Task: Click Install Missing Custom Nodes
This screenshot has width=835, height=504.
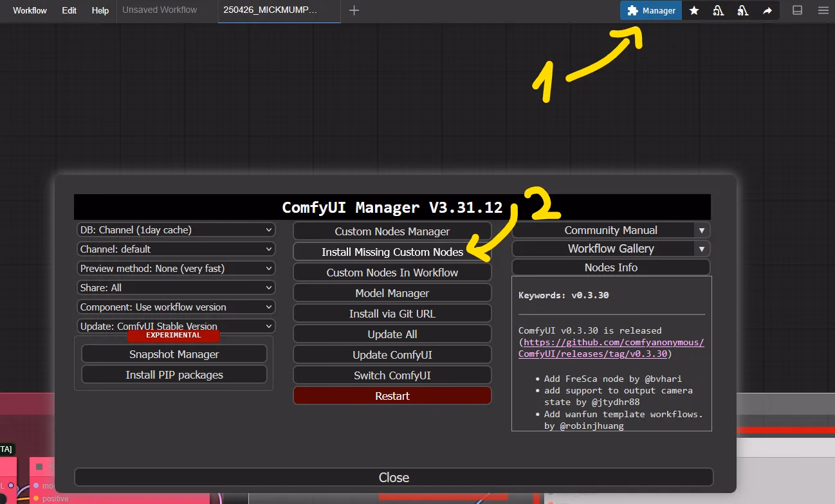Action: pos(392,251)
